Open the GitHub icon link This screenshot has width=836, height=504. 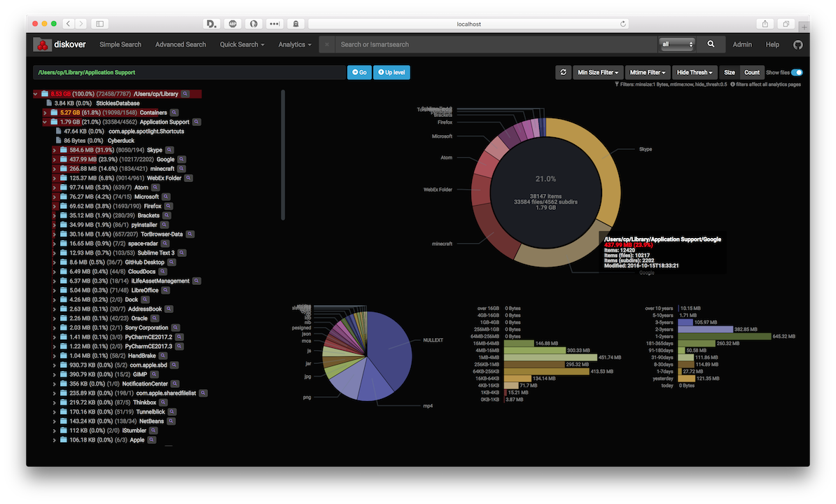tap(797, 45)
